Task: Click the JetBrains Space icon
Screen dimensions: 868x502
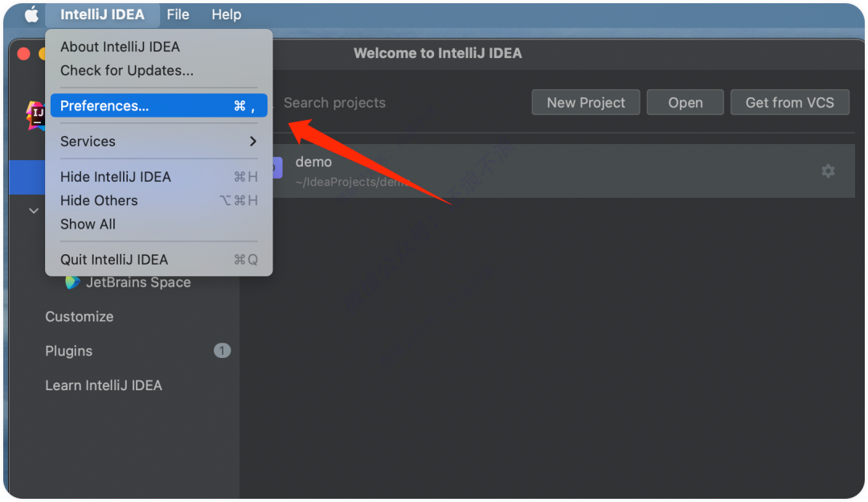Action: pyautogui.click(x=72, y=282)
